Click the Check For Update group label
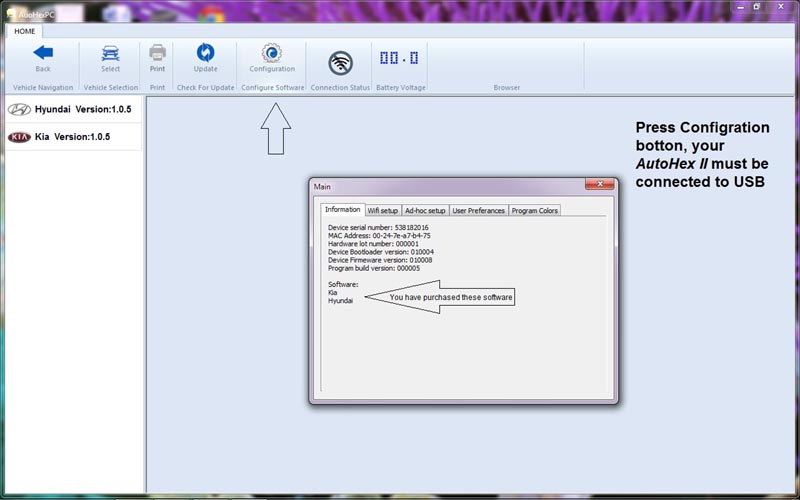 [206, 88]
